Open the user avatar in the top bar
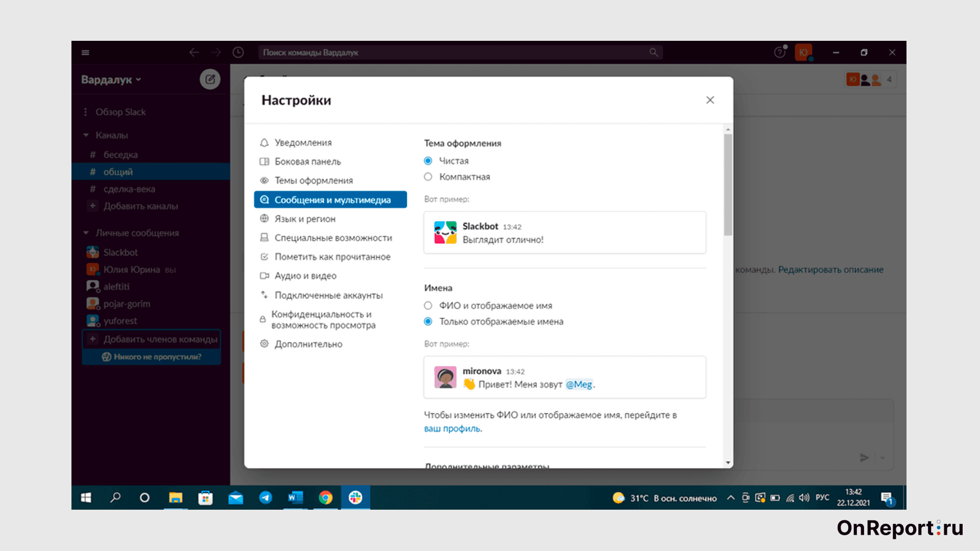Viewport: 980px width, 551px height. click(803, 53)
